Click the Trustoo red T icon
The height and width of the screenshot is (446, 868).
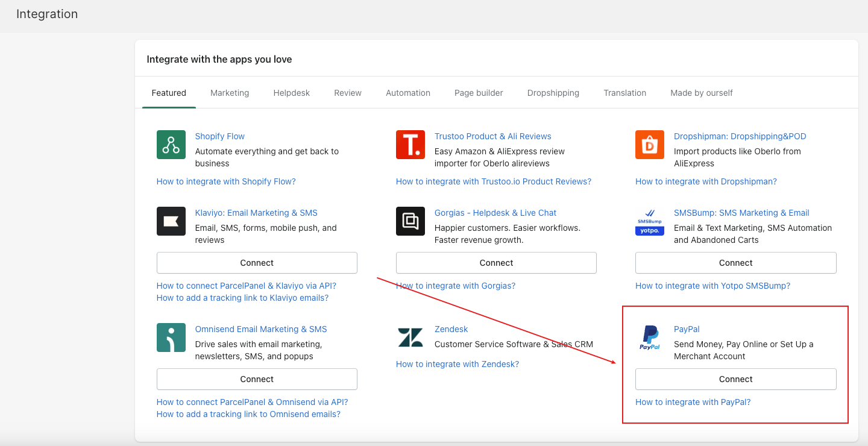pos(410,145)
